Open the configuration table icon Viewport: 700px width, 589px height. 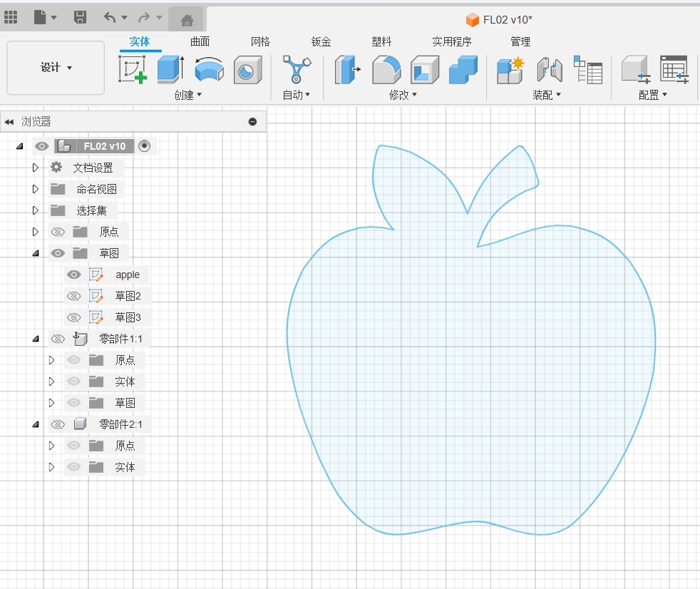(x=674, y=70)
